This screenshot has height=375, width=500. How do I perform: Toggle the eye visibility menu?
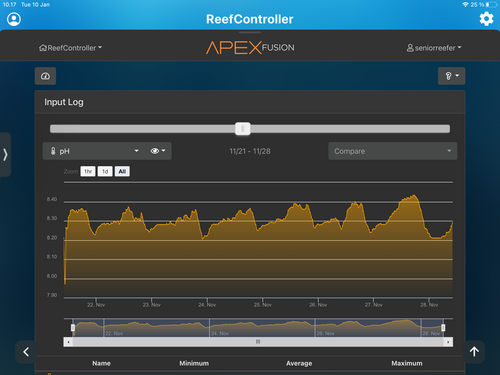[158, 151]
